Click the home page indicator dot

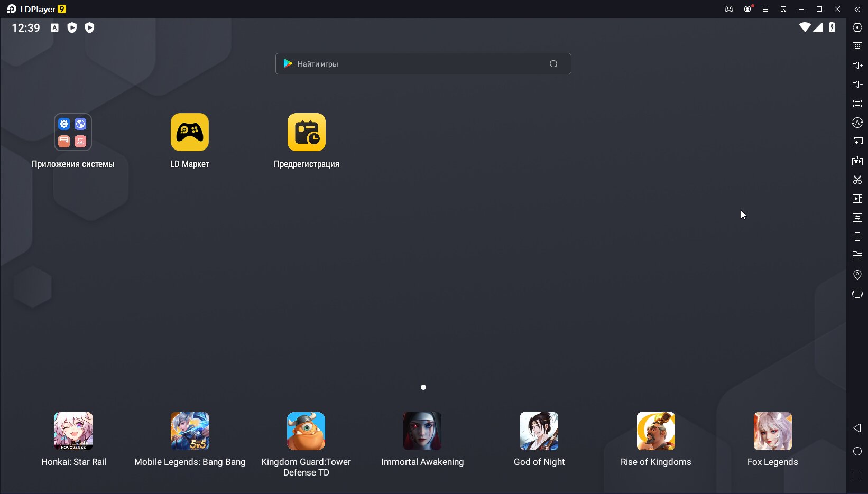click(423, 387)
